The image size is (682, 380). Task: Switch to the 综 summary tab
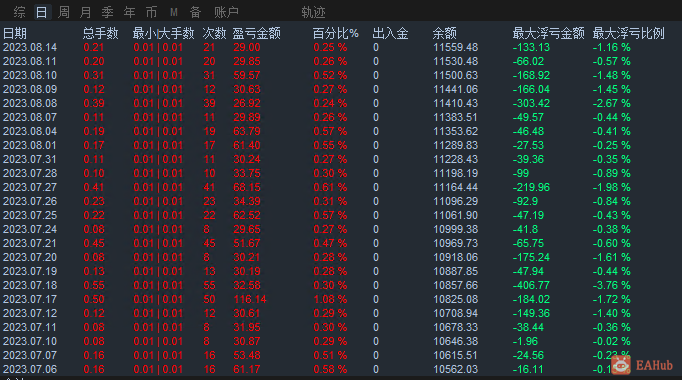coord(19,12)
